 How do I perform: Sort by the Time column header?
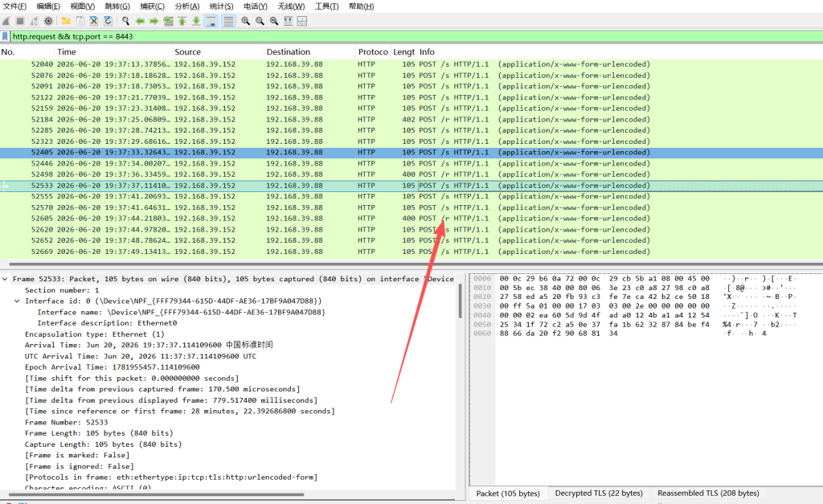113,52
